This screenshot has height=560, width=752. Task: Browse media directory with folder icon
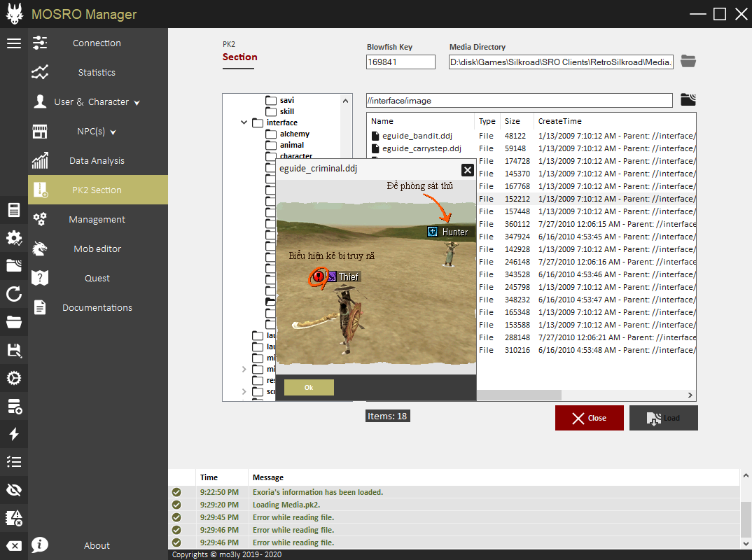[x=688, y=62]
